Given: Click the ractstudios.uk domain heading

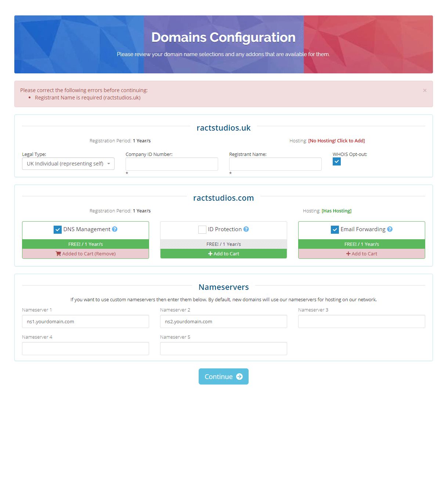Looking at the screenshot, I should pos(224,128).
